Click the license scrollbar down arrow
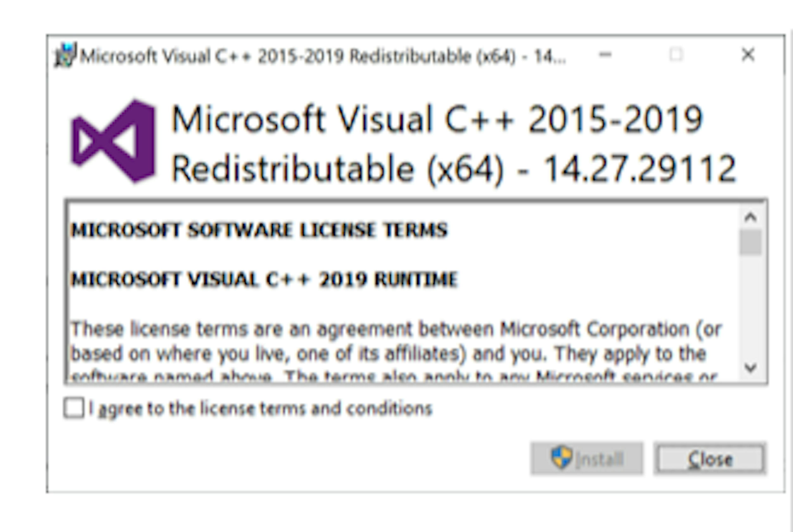Screen dimensions: 793x532 click(750, 367)
